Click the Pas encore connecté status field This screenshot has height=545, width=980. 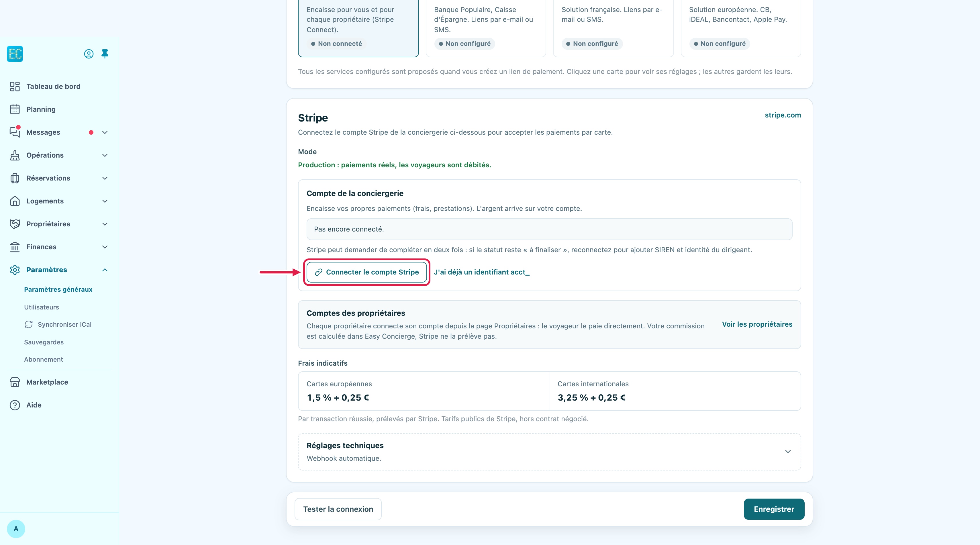tap(549, 229)
